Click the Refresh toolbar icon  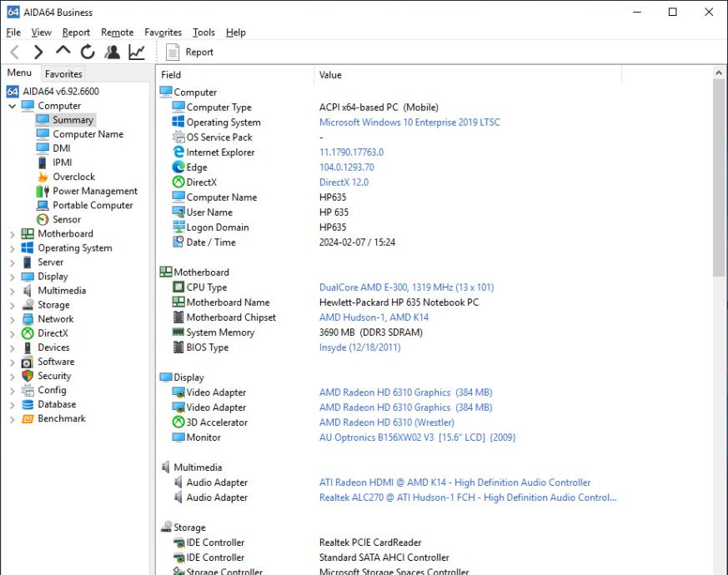pos(88,52)
